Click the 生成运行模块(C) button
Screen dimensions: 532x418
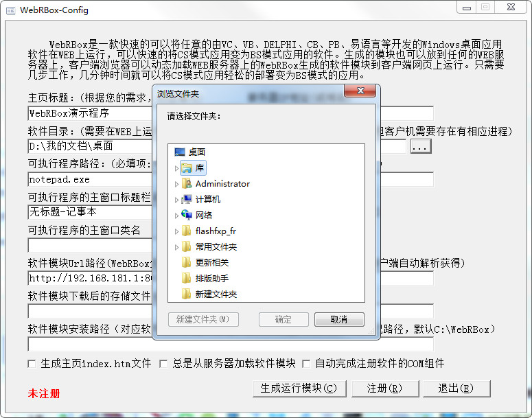299,388
